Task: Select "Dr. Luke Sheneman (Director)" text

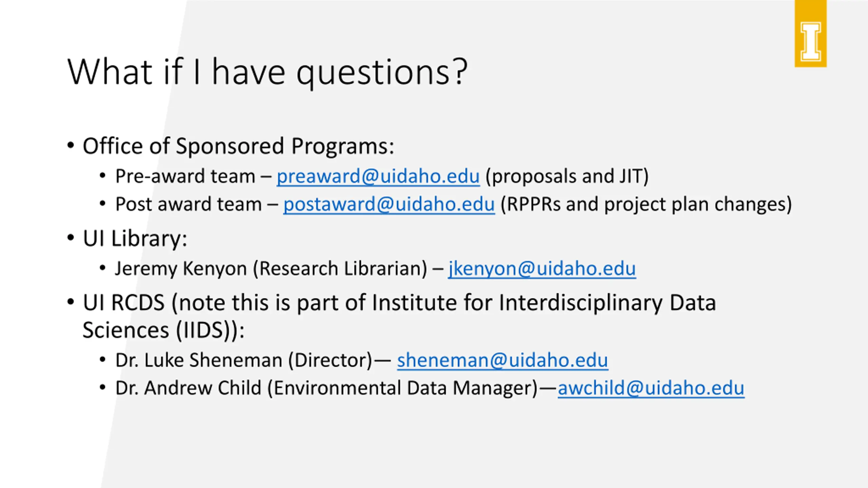Action: tap(244, 360)
